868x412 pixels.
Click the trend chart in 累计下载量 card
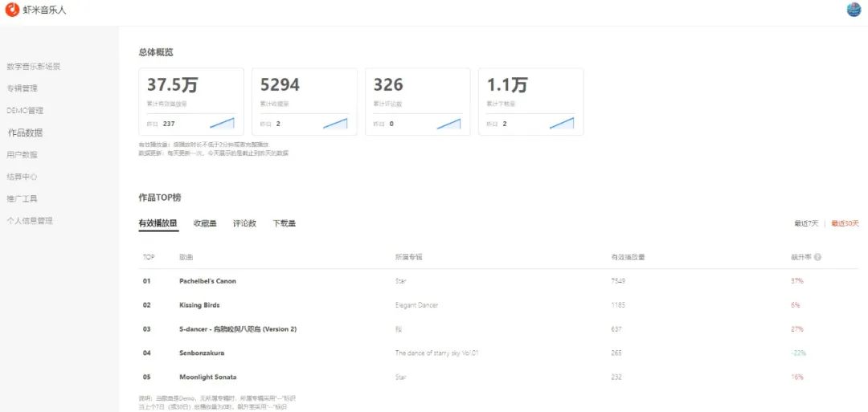coord(562,123)
